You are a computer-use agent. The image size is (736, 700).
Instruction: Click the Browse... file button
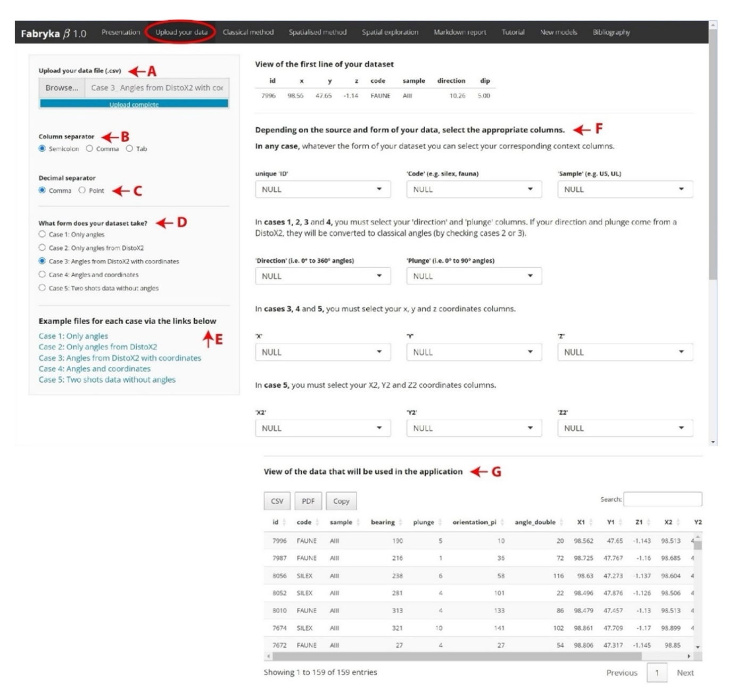(62, 88)
